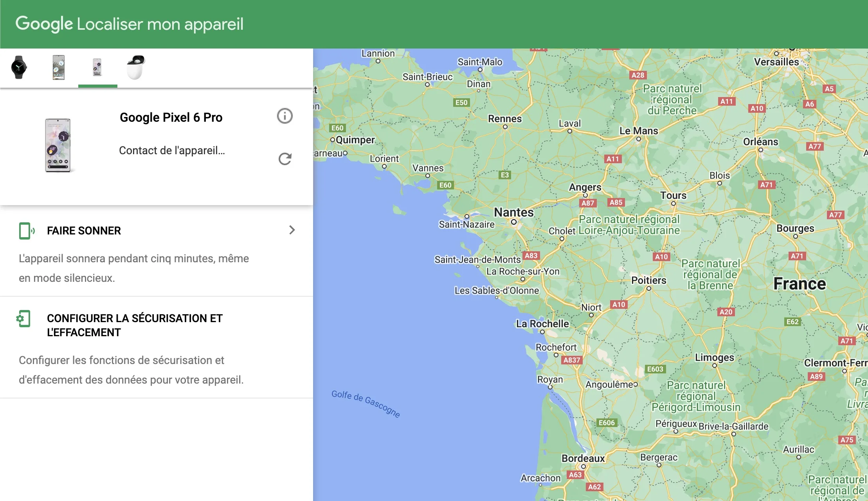Click the secure device gear-phone icon
The height and width of the screenshot is (501, 868).
[23, 319]
